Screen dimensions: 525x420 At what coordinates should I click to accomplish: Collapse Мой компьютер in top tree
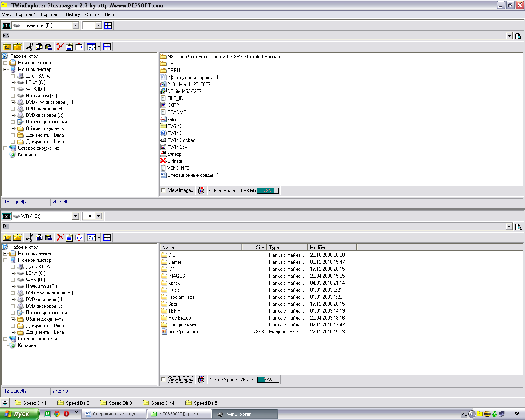coord(5,69)
